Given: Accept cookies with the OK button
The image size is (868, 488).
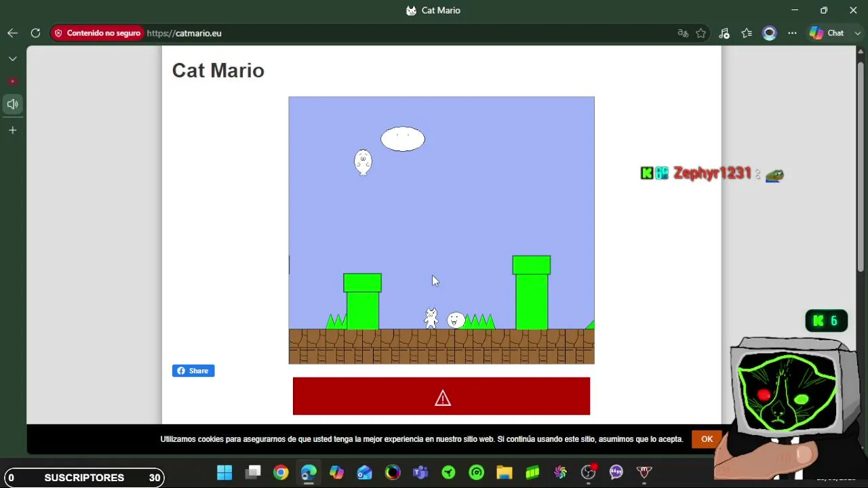Looking at the screenshot, I should coord(707,439).
